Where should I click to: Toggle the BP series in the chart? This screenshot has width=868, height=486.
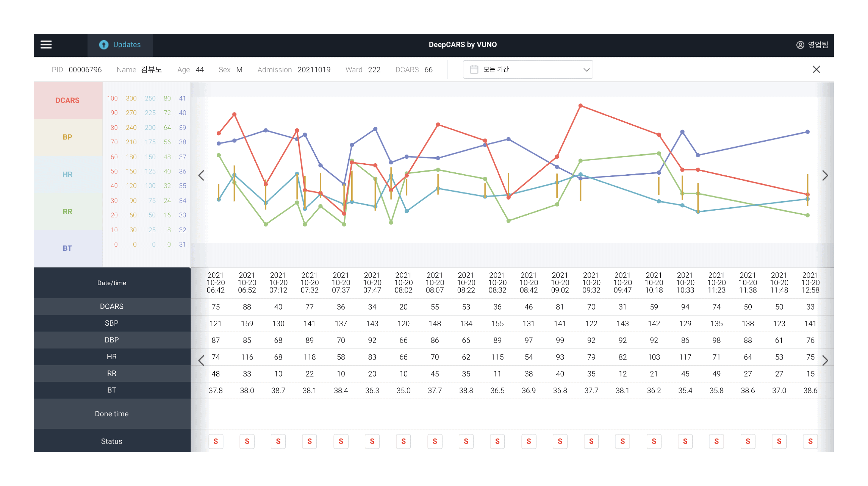(x=68, y=137)
